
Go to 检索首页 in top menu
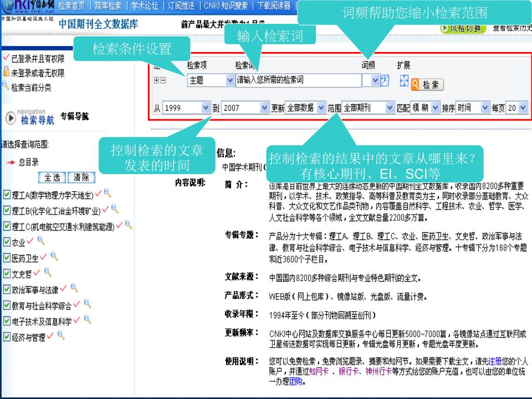click(72, 6)
